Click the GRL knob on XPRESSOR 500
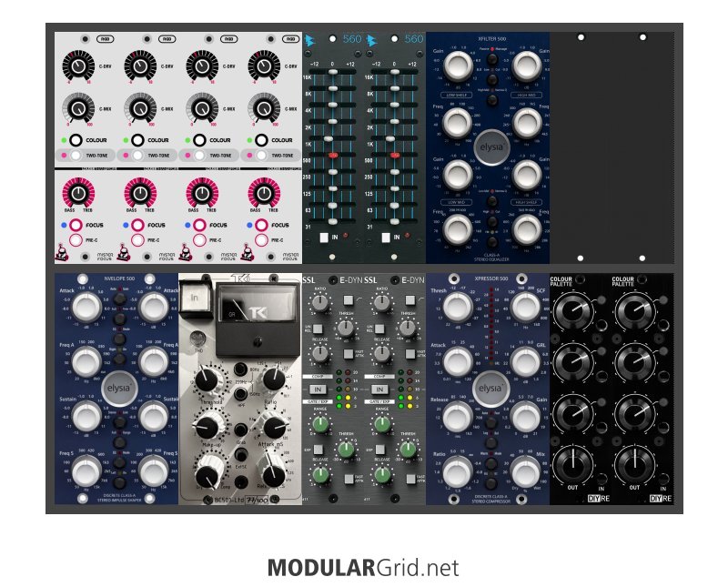This screenshot has width=728, height=587. pos(526,361)
